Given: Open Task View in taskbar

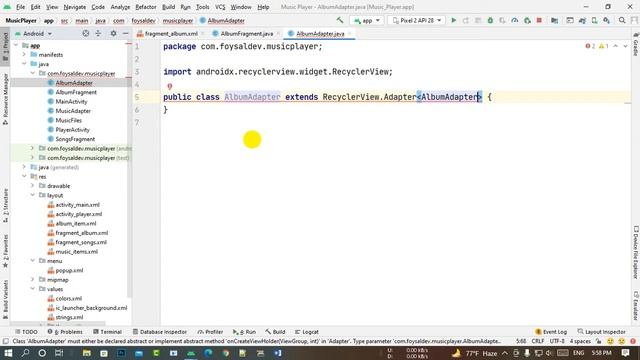Looking at the screenshot, I should click(59, 353).
